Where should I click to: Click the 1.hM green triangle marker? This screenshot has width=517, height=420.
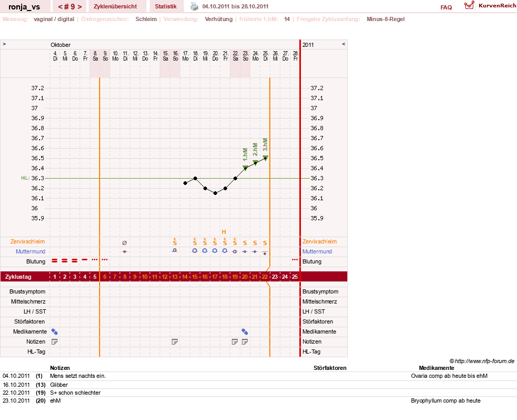(x=245, y=168)
